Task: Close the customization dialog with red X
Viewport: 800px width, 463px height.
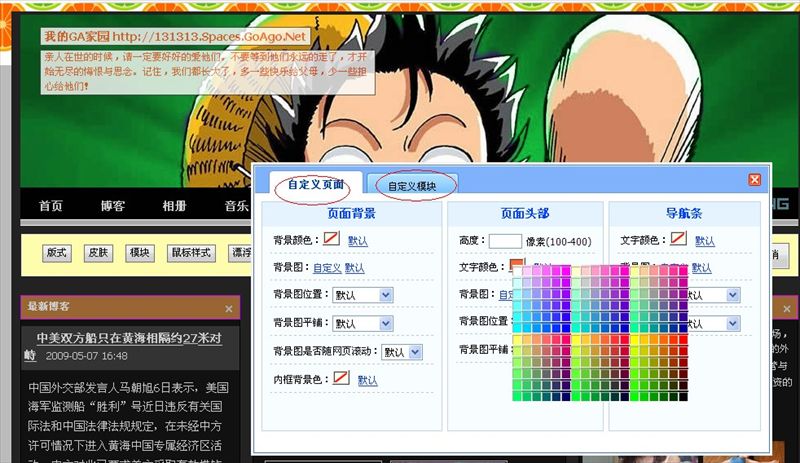Action: coord(755,180)
